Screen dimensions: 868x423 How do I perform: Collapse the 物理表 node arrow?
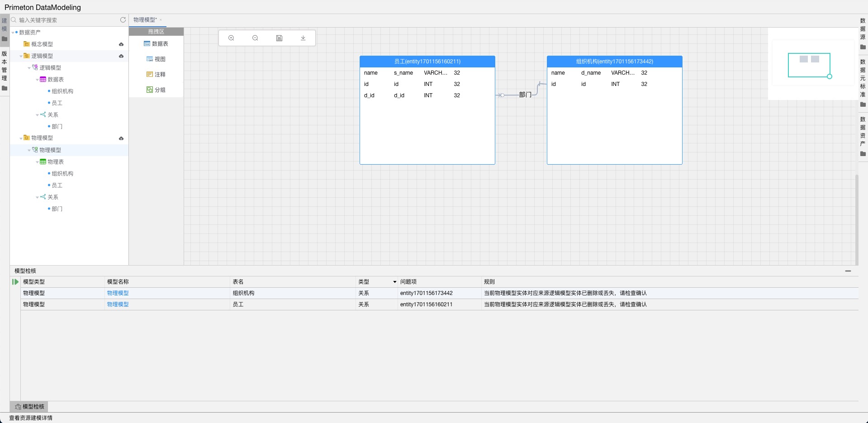click(x=37, y=162)
